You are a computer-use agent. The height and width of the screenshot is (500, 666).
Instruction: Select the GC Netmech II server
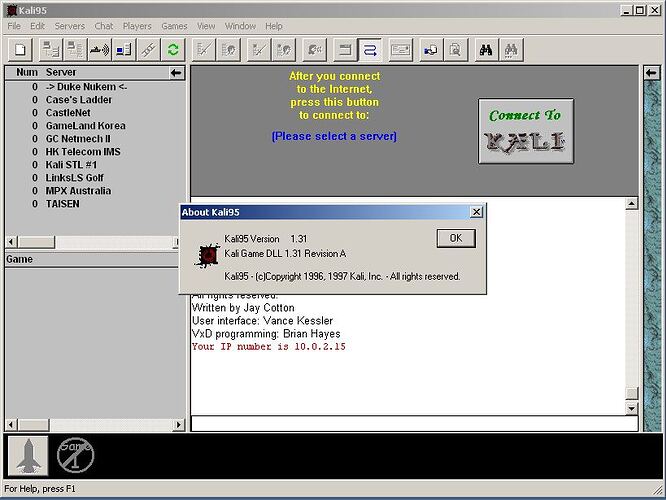click(x=78, y=139)
